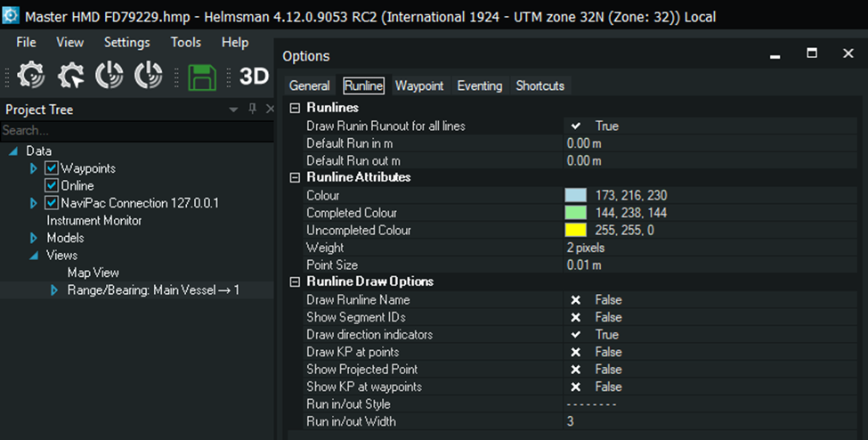The height and width of the screenshot is (440, 868).
Task: Switch to the General options tab
Action: click(x=310, y=86)
